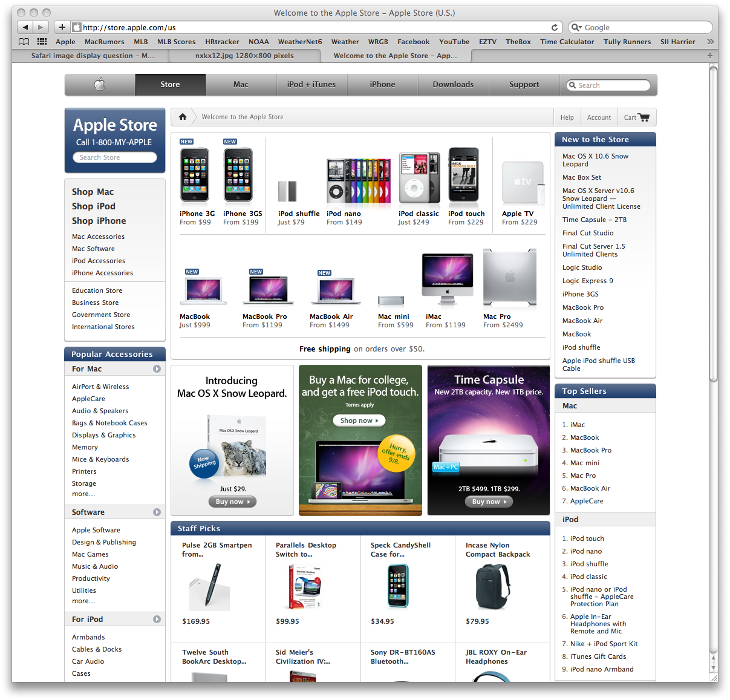Open Shop iPhone in sidebar
730x700 pixels.
[99, 221]
